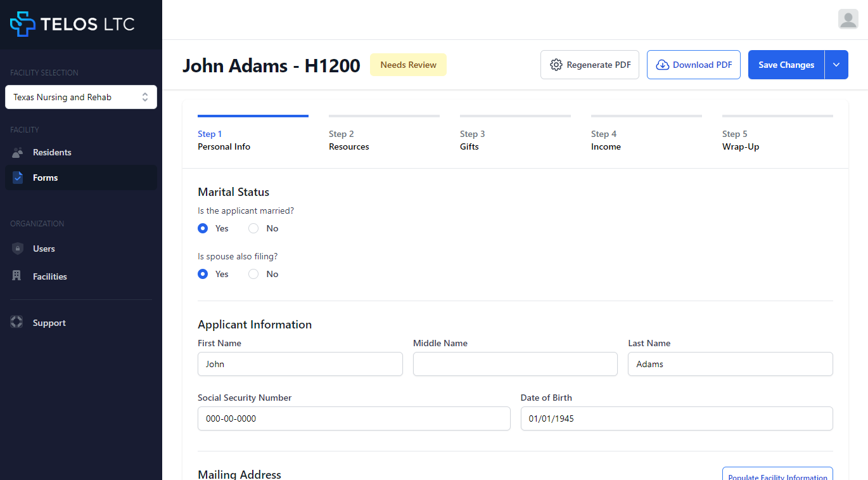The height and width of the screenshot is (480, 868).
Task: Click the gear icon on Regenerate PDF
Action: (x=556, y=65)
